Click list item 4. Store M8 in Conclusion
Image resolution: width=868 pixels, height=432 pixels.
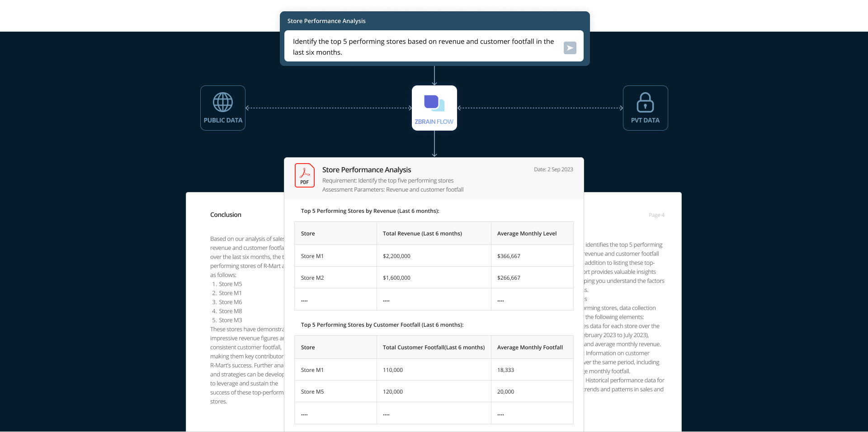pos(227,311)
